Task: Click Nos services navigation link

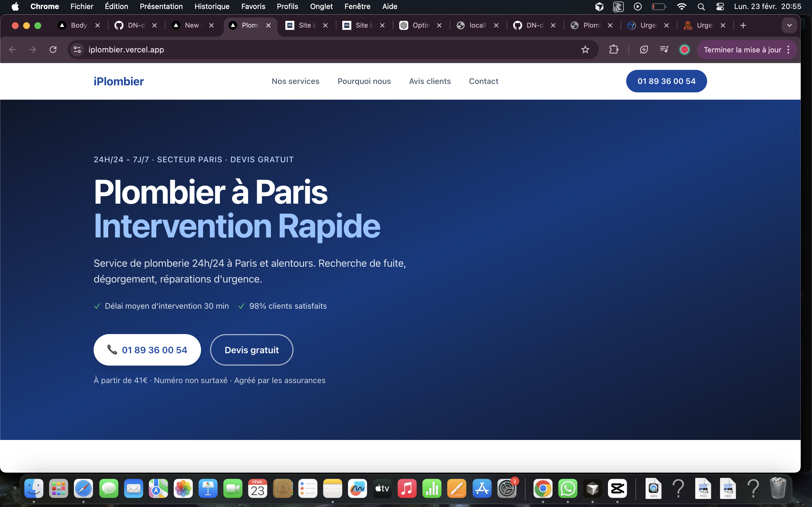Action: tap(295, 81)
